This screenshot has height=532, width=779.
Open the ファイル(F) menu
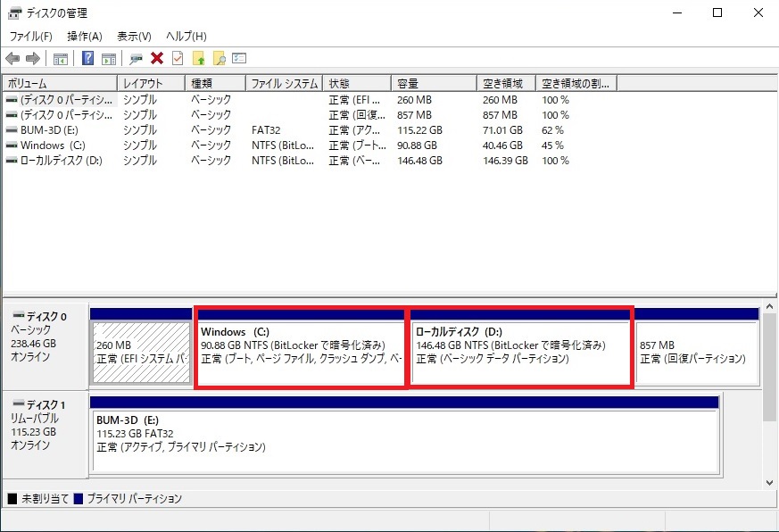click(31, 37)
